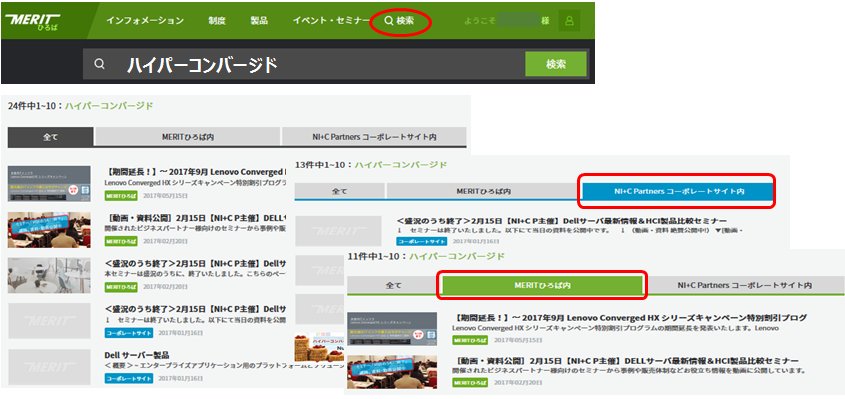The height and width of the screenshot is (399, 845).
Task: Click office photo thumbnail in 24件 results
Action: point(49,275)
